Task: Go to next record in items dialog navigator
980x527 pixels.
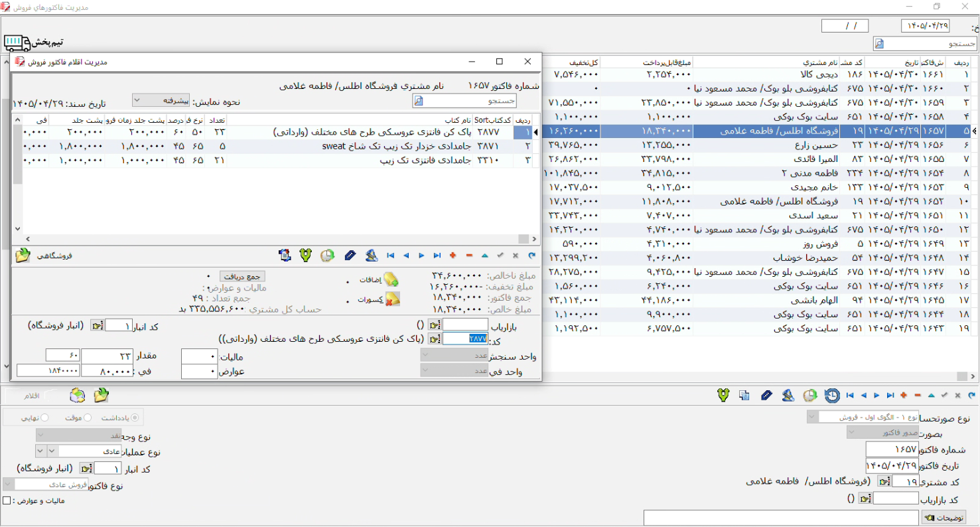Action: [422, 256]
